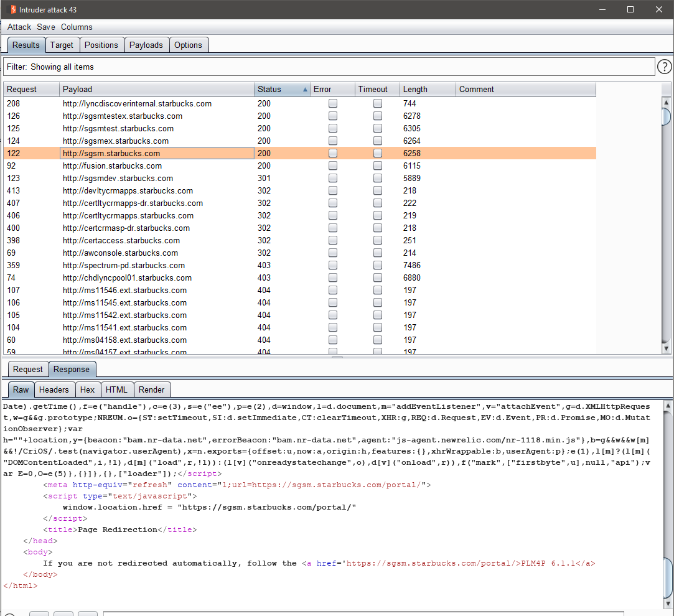Click the help question mark icon
The height and width of the screenshot is (616, 674).
click(x=664, y=67)
